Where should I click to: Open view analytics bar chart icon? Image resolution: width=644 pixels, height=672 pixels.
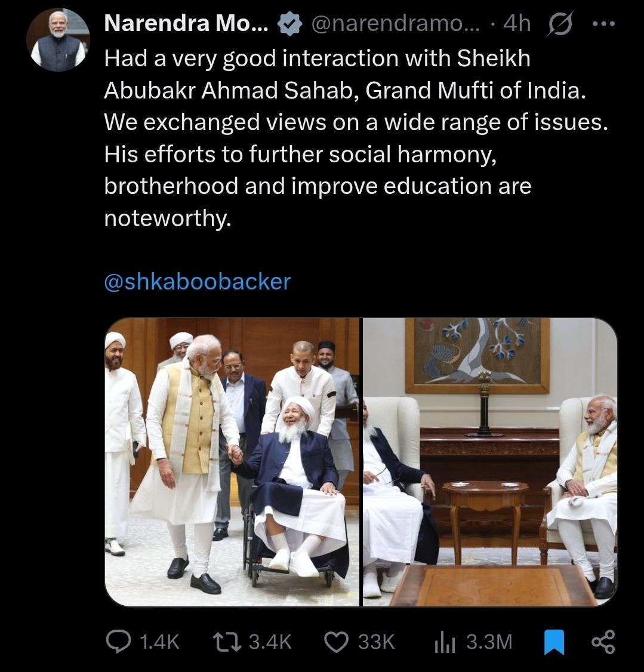point(445,642)
